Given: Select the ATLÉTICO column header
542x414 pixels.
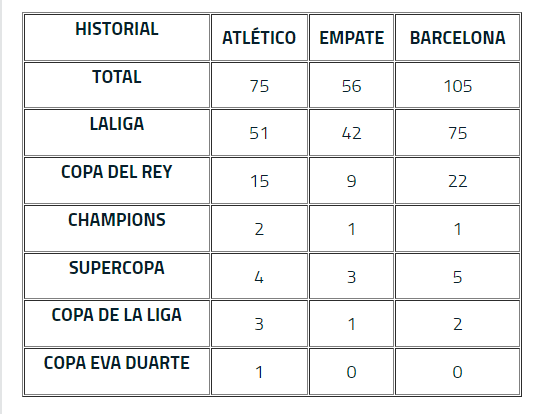Looking at the screenshot, I should [x=259, y=38].
